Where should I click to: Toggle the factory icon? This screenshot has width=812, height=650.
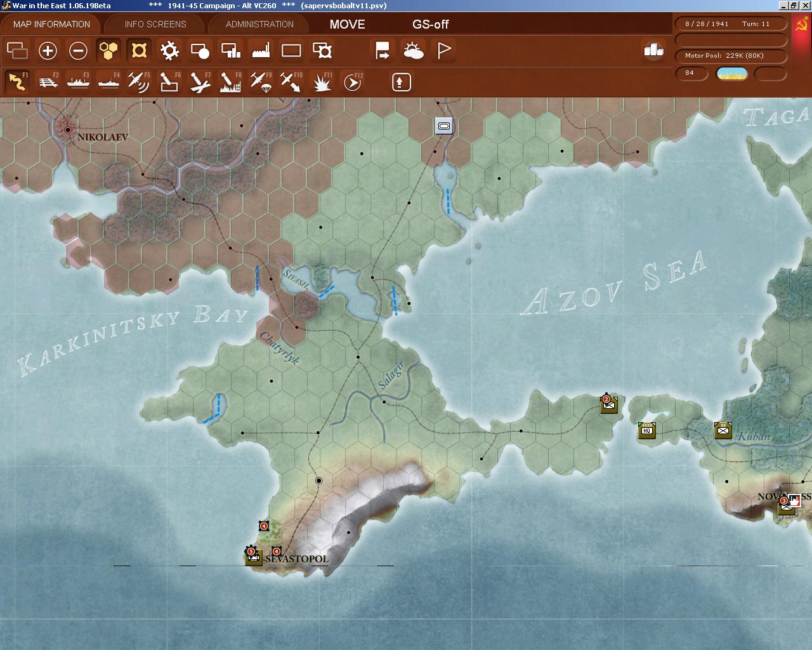[261, 50]
